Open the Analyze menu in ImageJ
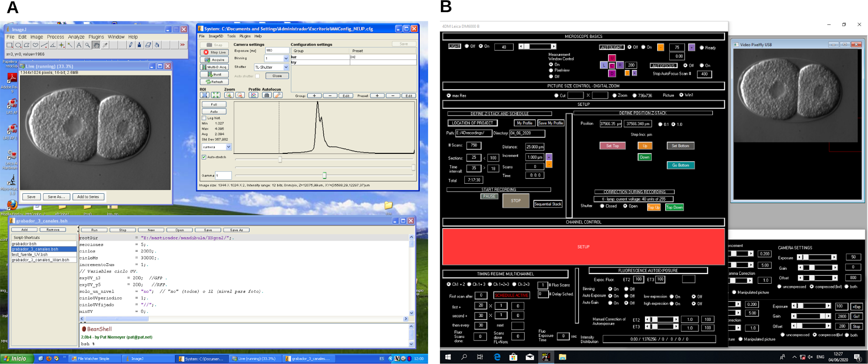Image resolution: width=868 pixels, height=364 pixels. tap(76, 37)
